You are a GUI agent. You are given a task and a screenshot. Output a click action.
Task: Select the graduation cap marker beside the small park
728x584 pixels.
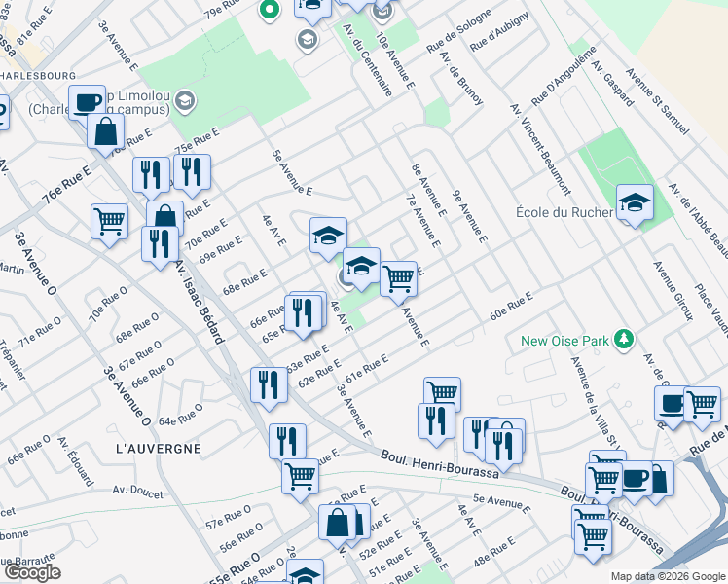tap(361, 266)
